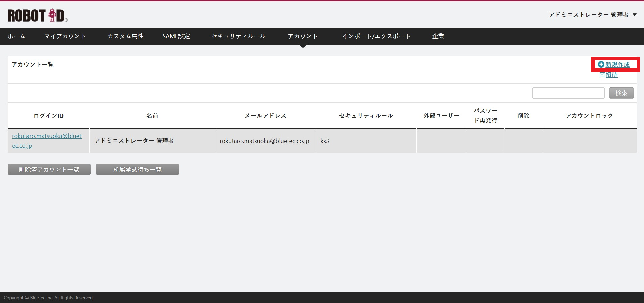Open the ホーム menu
Screen dimensions: 644x303
click(x=16, y=36)
